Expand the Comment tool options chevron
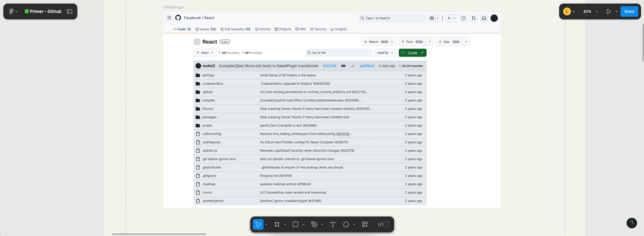This screenshot has width=644, height=236. coord(354,225)
